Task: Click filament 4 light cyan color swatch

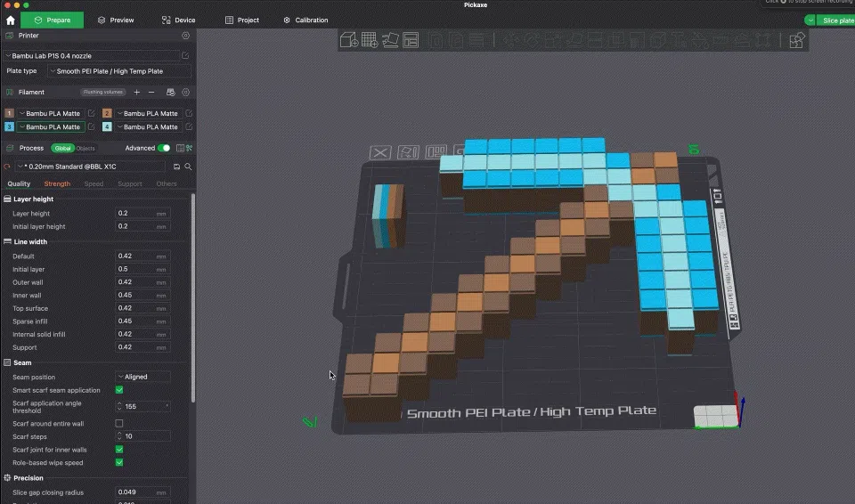Action: point(107,126)
